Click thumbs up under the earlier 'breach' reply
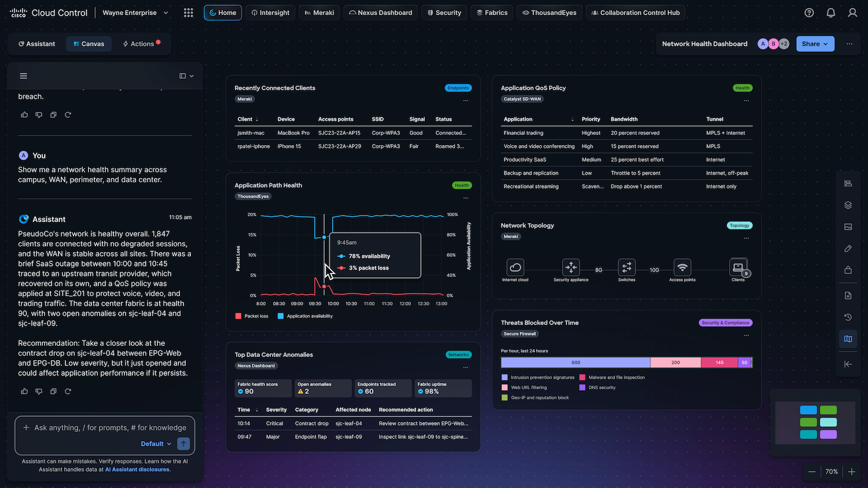 coord(24,115)
